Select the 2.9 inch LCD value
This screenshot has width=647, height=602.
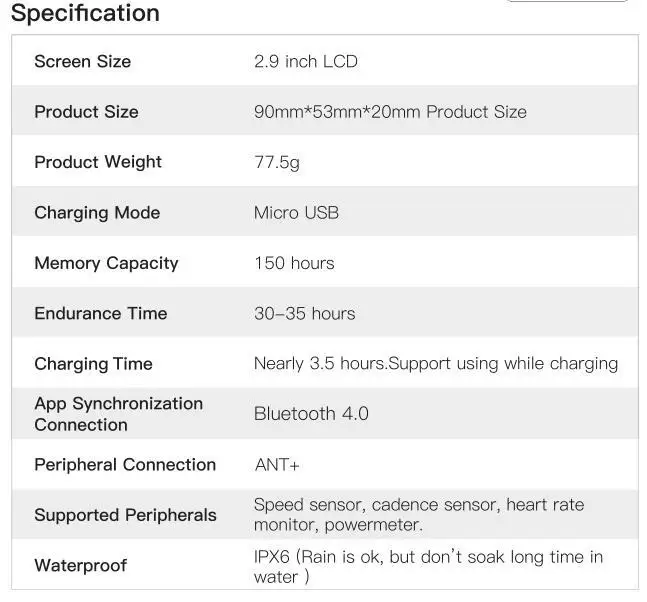[x=305, y=61]
